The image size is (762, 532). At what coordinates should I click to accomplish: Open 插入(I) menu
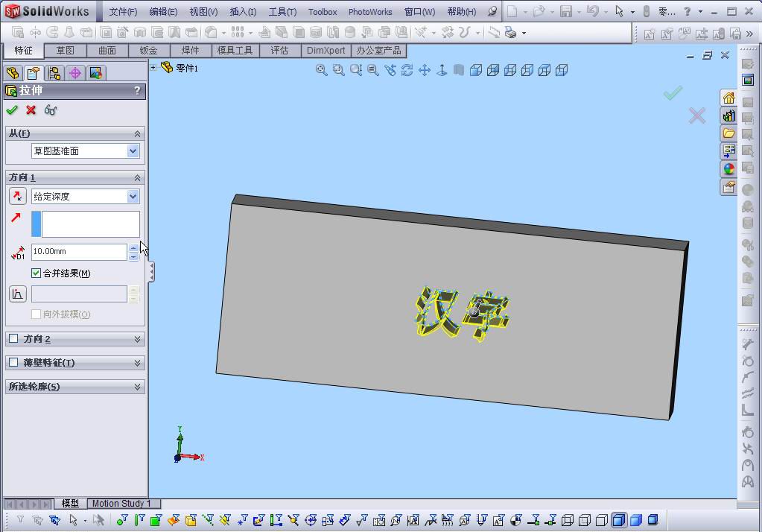pyautogui.click(x=243, y=12)
